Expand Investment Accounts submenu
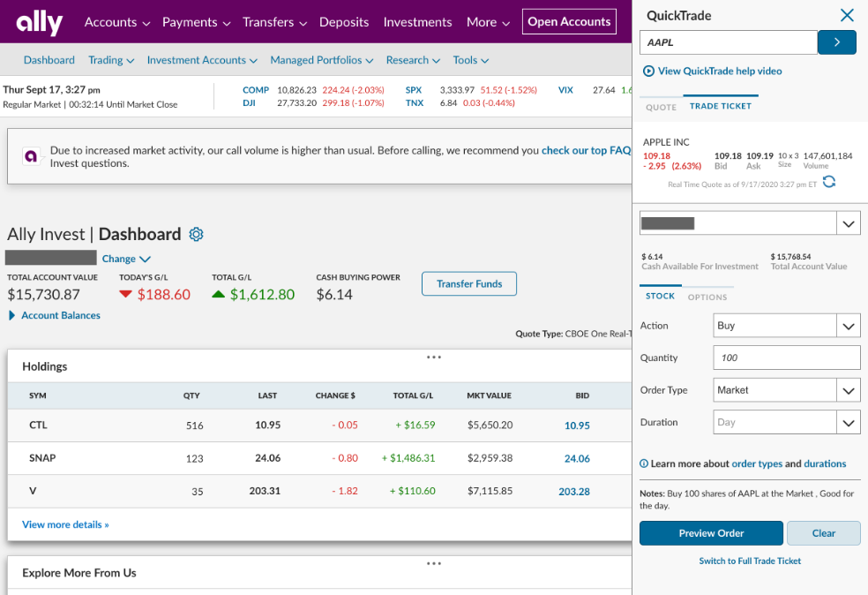This screenshot has width=868, height=595. (202, 60)
